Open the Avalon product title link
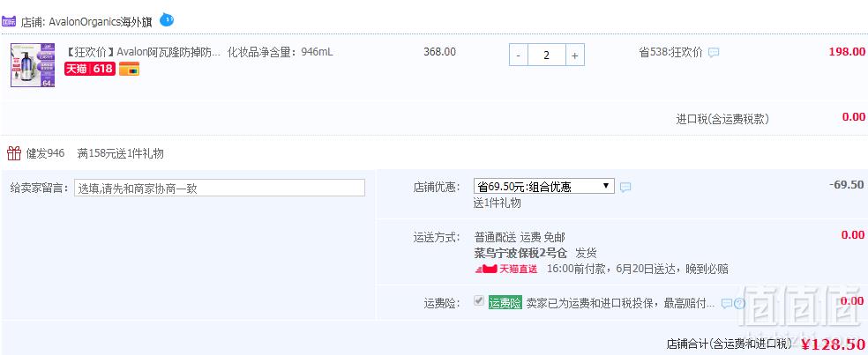868x355 pixels. (x=142, y=52)
